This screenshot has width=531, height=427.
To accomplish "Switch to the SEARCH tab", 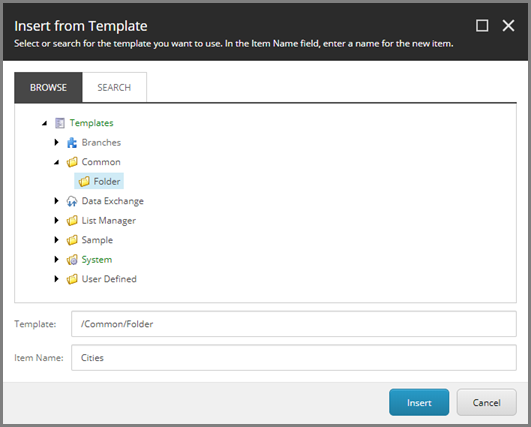I will 114,87.
